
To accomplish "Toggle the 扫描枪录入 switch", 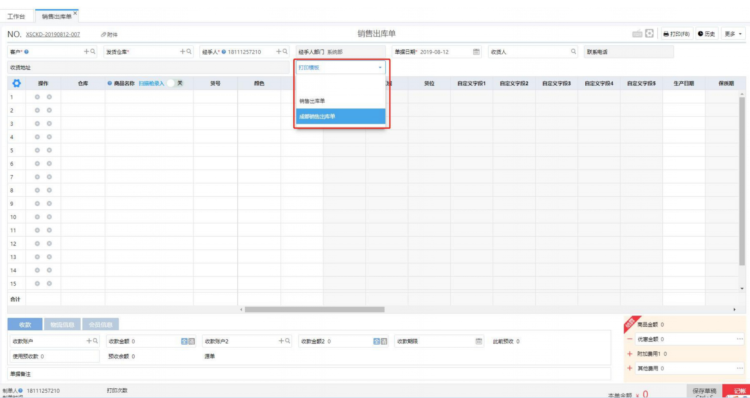I will click(x=176, y=83).
